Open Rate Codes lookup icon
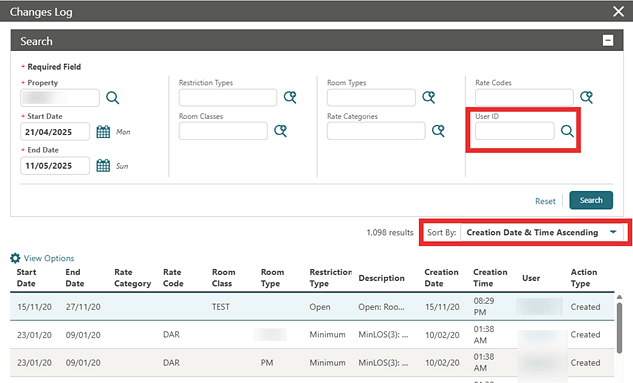Viewport: 633px width, 383px height. pos(586,97)
